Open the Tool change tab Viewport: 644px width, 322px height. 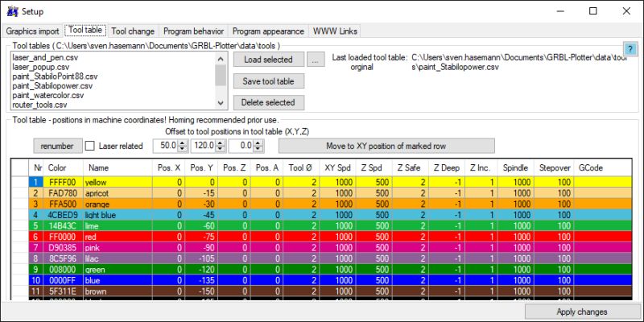pyautogui.click(x=133, y=31)
